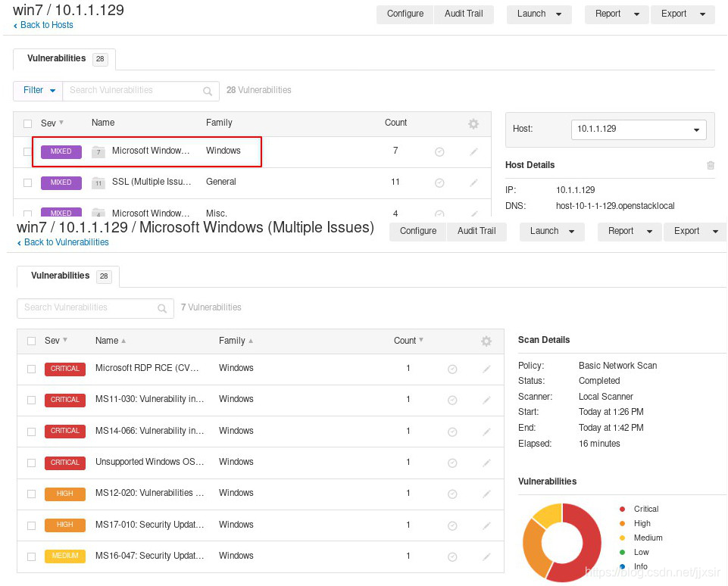Viewport: 728px width, 586px height.
Task: Click the pencil icon in the MS12-020 row
Action: [x=486, y=494]
